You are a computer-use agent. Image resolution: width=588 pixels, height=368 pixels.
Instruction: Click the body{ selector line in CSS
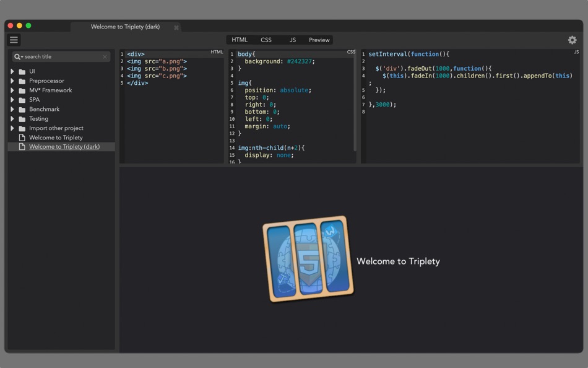point(246,54)
